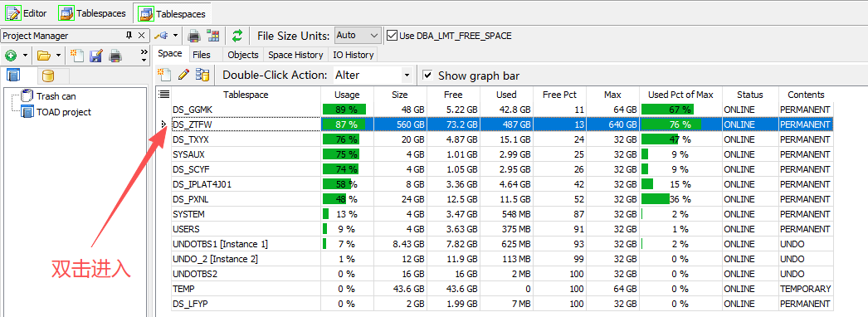Open the dropdown beside the green add button

[x=24, y=56]
